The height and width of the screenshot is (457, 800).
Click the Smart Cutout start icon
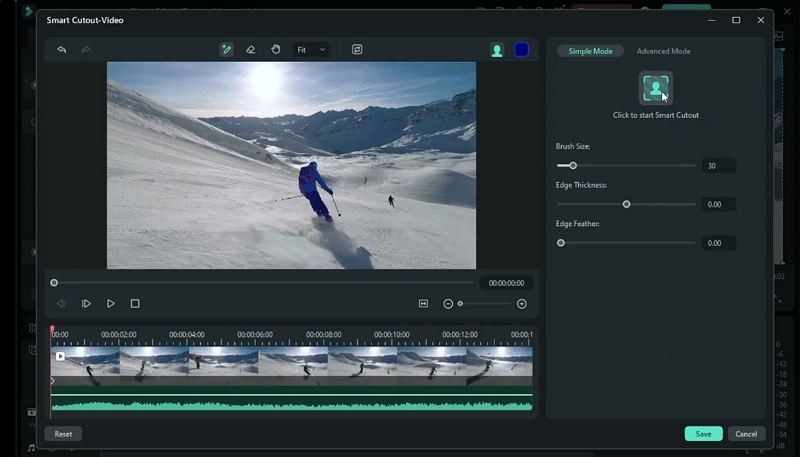tap(656, 89)
